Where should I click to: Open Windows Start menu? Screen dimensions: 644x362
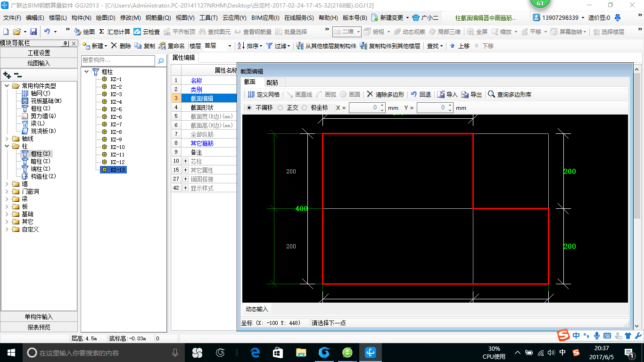(11, 352)
